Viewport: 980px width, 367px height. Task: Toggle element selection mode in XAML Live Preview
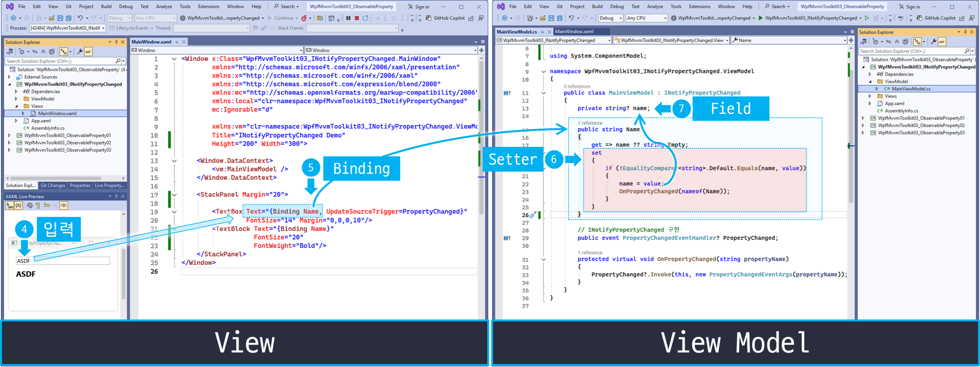[9, 205]
